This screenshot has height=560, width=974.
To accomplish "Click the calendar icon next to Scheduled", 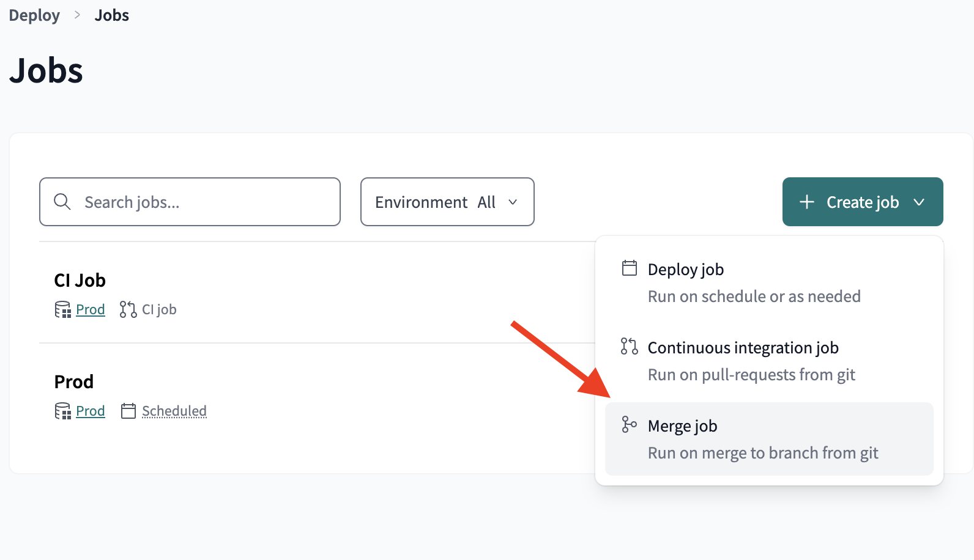I will click(128, 411).
